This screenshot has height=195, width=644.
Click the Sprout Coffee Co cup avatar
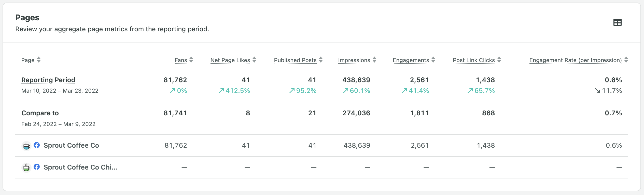coord(26,146)
